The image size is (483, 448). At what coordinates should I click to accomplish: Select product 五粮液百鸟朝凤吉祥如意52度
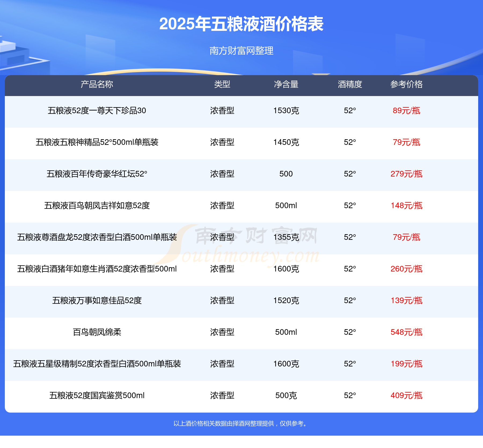pos(97,205)
